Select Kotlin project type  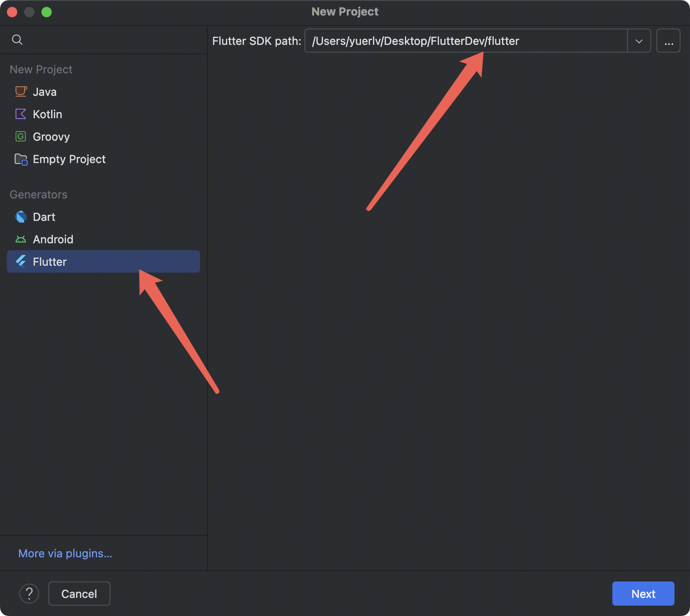(47, 114)
